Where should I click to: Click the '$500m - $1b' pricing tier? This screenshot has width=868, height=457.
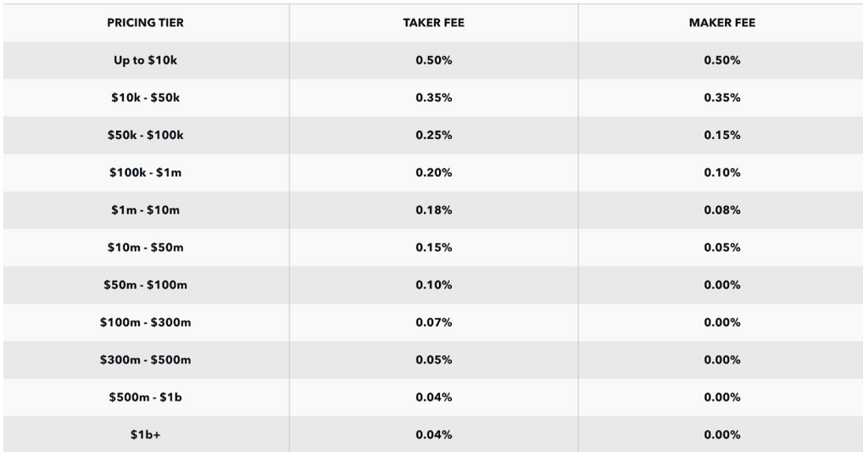145,397
